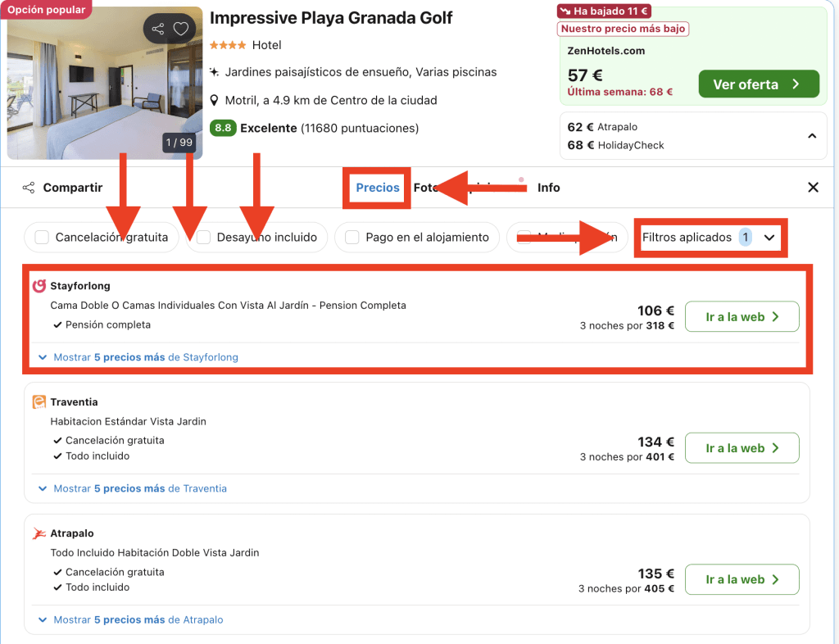839x644 pixels.
Task: Click the Stayforlong logo icon
Action: [x=39, y=286]
